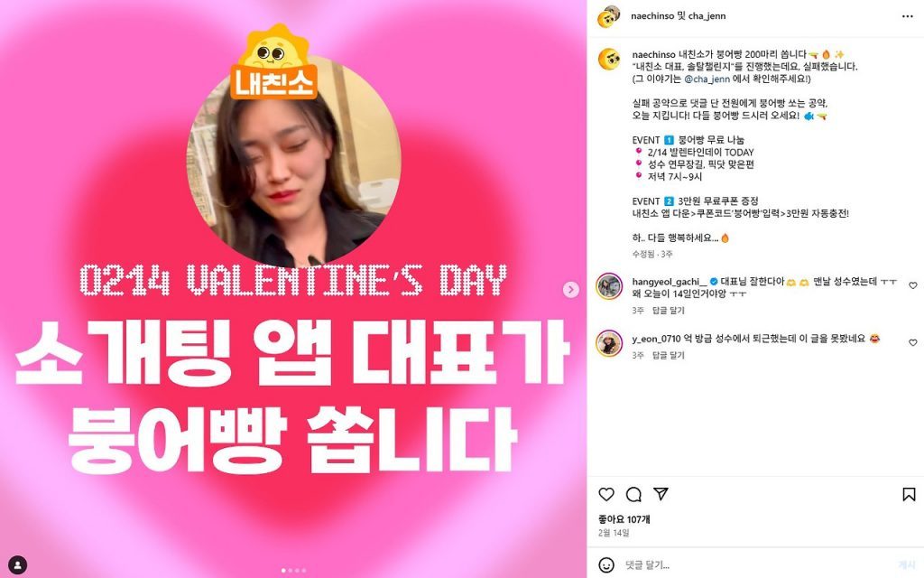Reply to hangyeol_gachi_ comment
Viewport: 924px width, 578px height.
[x=669, y=311]
